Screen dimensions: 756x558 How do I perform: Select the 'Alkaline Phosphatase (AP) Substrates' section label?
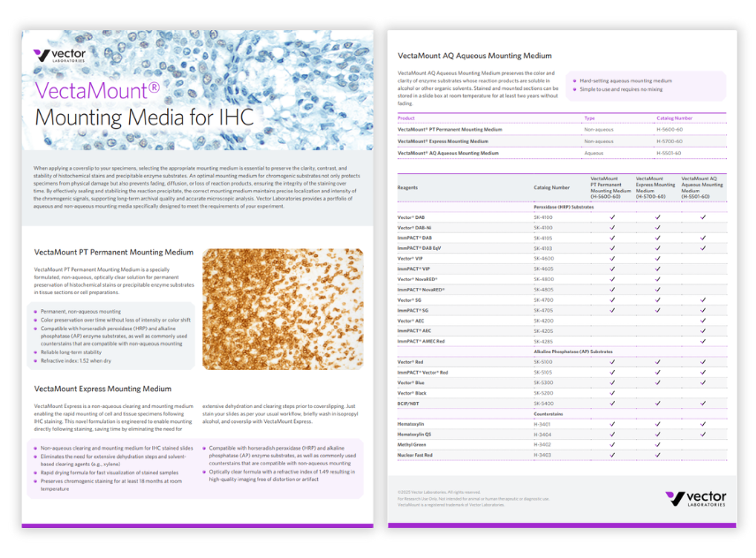click(573, 352)
